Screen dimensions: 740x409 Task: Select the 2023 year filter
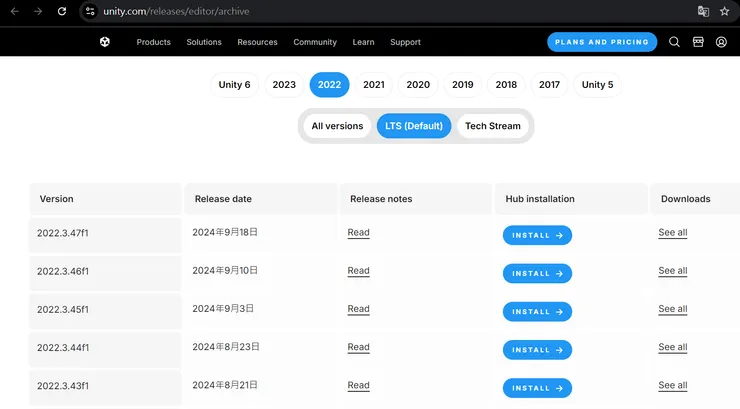click(x=284, y=85)
